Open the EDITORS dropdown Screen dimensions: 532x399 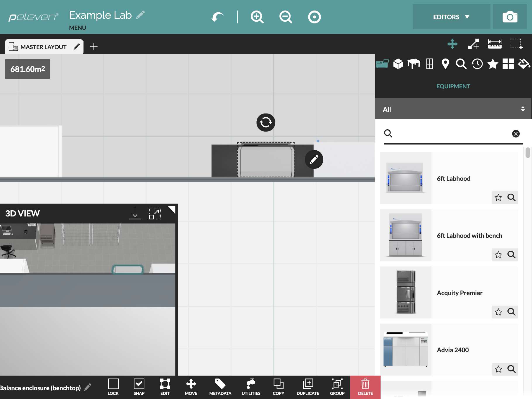tap(451, 17)
